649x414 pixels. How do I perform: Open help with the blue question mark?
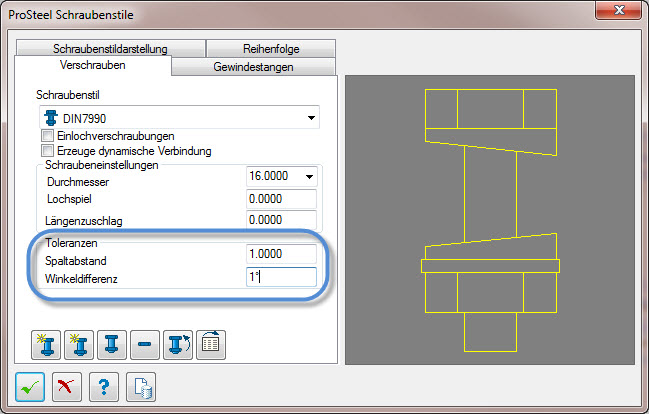(x=104, y=387)
